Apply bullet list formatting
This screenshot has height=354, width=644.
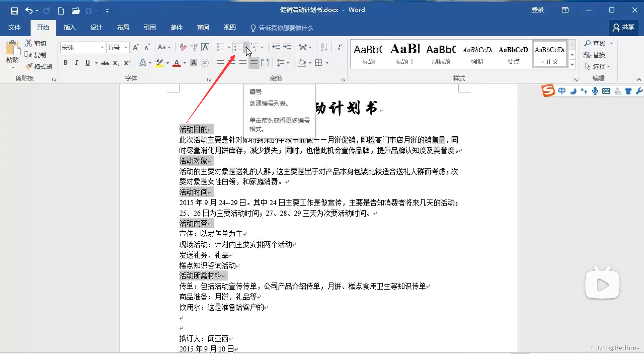[x=221, y=47]
